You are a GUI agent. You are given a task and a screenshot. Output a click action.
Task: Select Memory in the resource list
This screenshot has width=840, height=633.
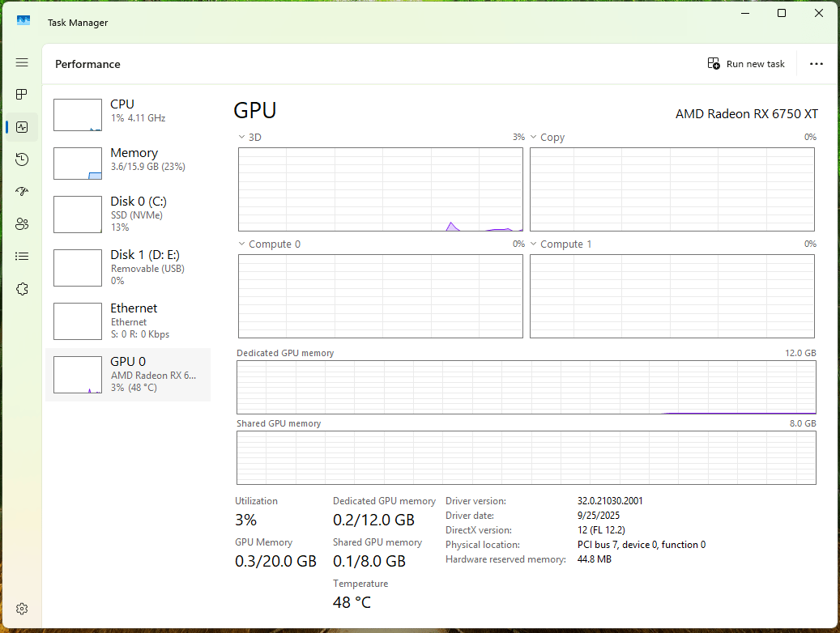click(x=128, y=164)
